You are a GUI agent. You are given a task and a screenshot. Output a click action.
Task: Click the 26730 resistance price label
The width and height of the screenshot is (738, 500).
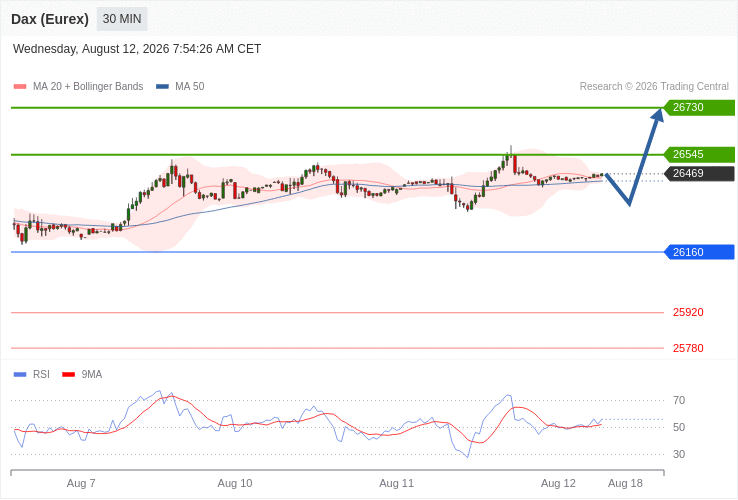tap(699, 107)
